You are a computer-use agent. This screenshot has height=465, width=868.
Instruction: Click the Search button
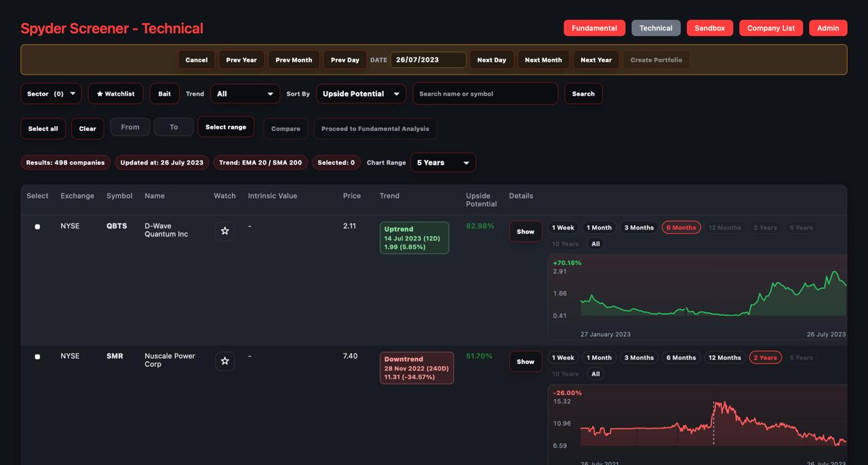[583, 94]
